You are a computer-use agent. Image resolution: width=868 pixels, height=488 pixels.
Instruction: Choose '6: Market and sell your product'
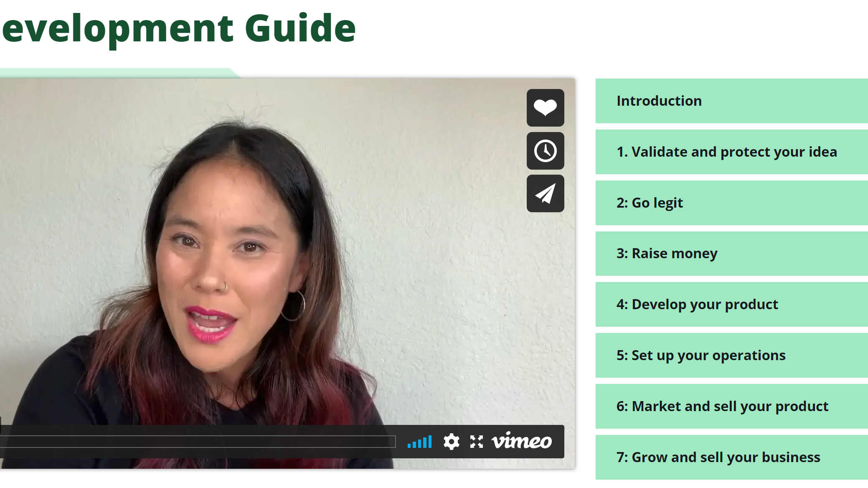click(731, 406)
